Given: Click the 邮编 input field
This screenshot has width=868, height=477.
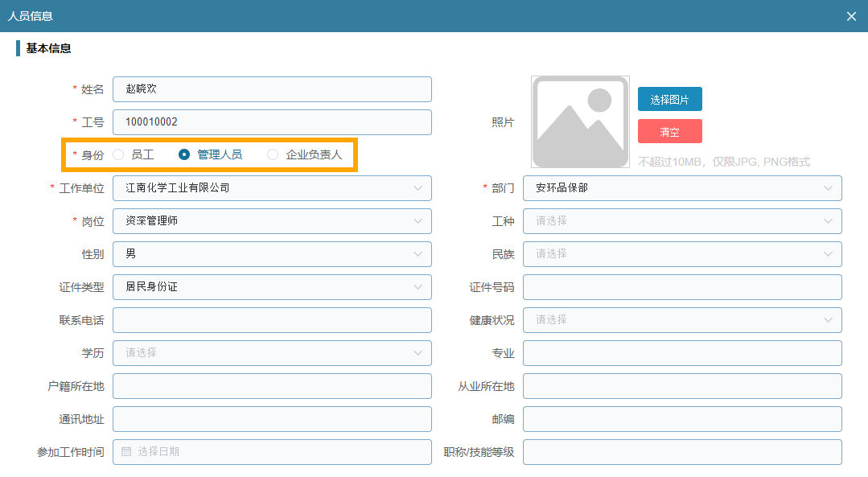Looking at the screenshot, I should pos(682,419).
